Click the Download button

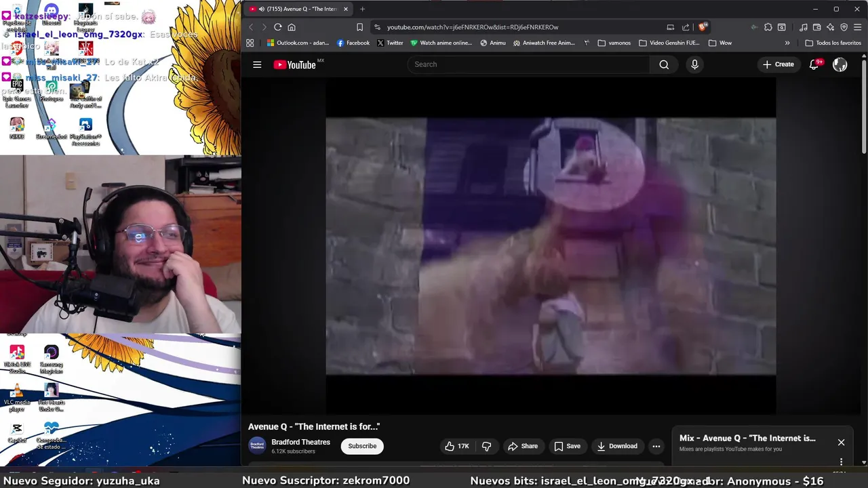[x=617, y=446]
